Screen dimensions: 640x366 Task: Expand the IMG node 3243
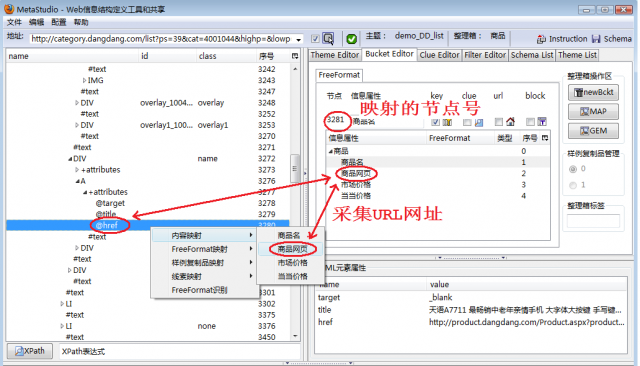[84, 80]
